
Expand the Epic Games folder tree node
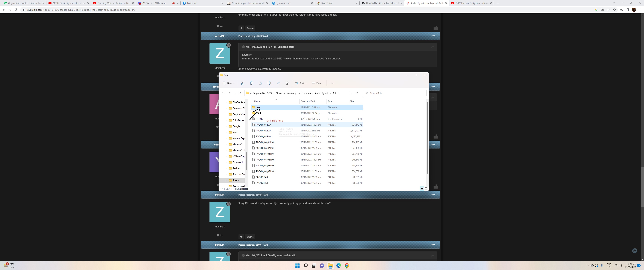click(226, 121)
